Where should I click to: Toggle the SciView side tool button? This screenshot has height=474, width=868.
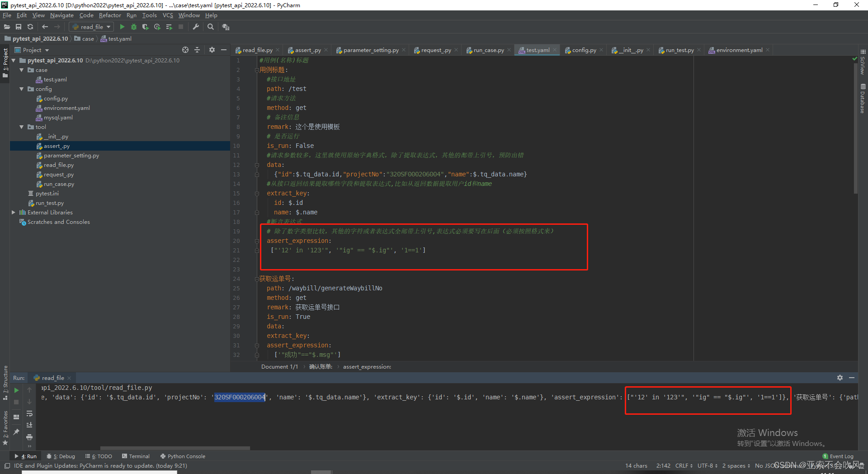coord(863,62)
